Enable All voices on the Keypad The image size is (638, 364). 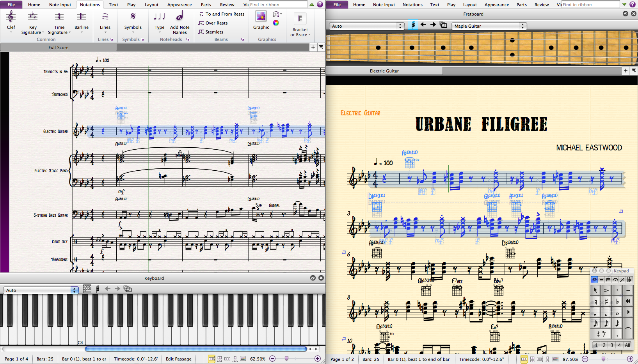pos(627,345)
